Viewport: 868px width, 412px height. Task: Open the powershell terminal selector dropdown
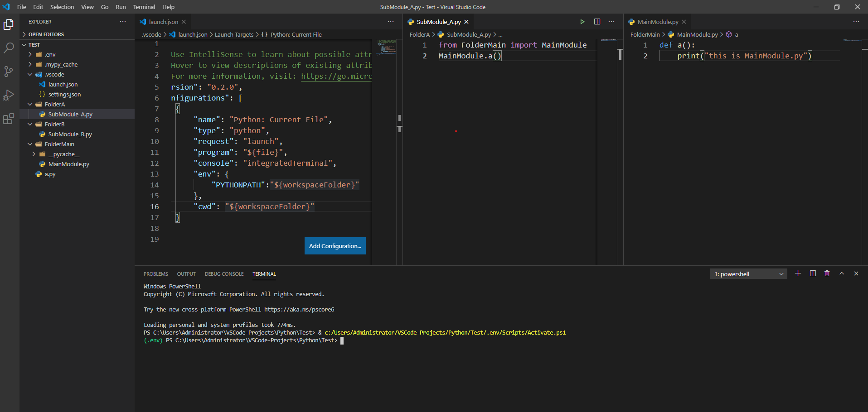coord(748,274)
